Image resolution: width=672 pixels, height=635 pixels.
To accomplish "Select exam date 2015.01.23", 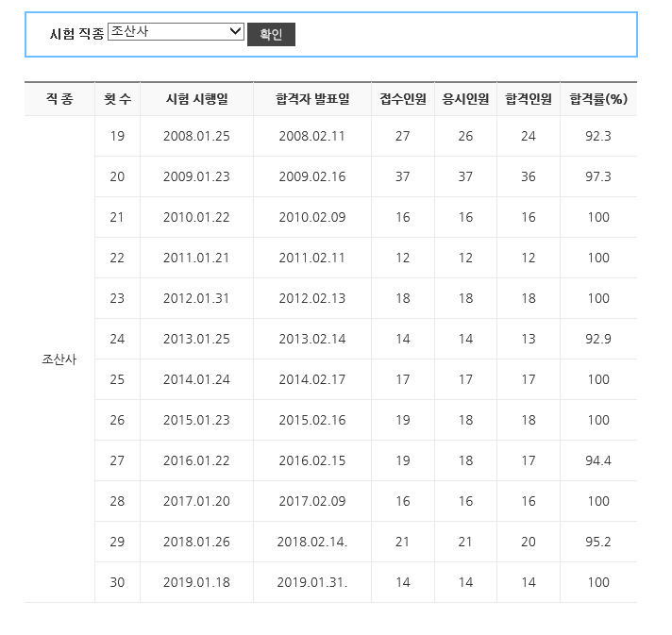I will tap(196, 420).
